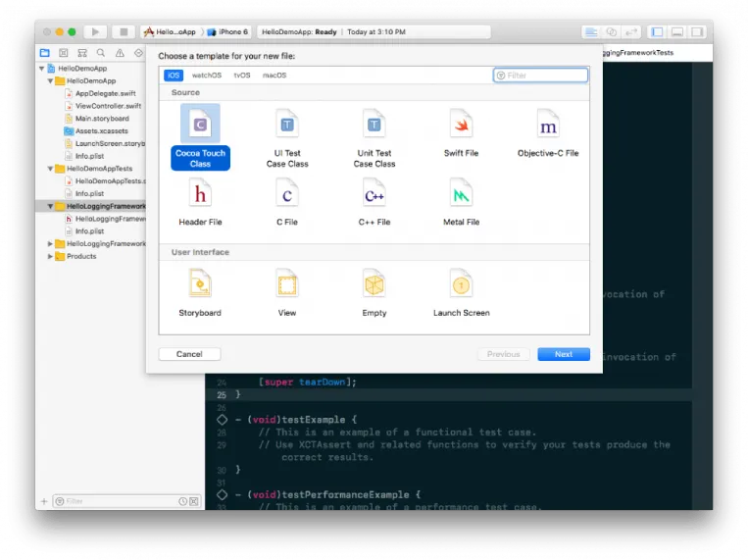Switch to the watchOS platform tab
Viewport: 748px width, 560px height.
click(x=207, y=76)
